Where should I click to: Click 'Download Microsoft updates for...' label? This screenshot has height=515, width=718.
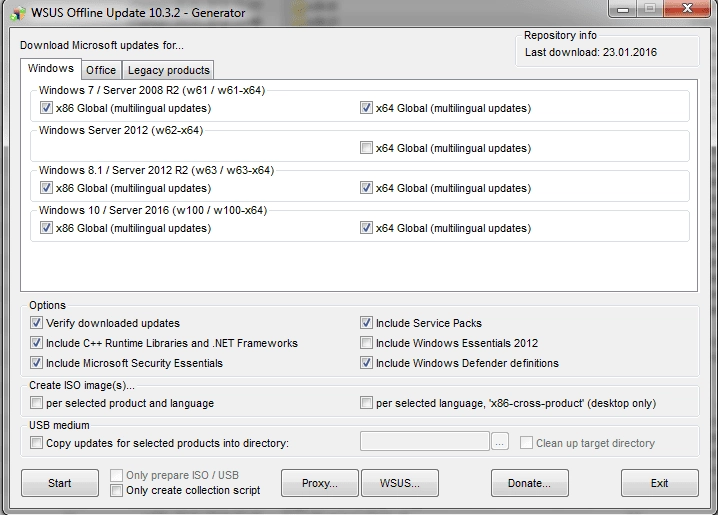click(102, 45)
